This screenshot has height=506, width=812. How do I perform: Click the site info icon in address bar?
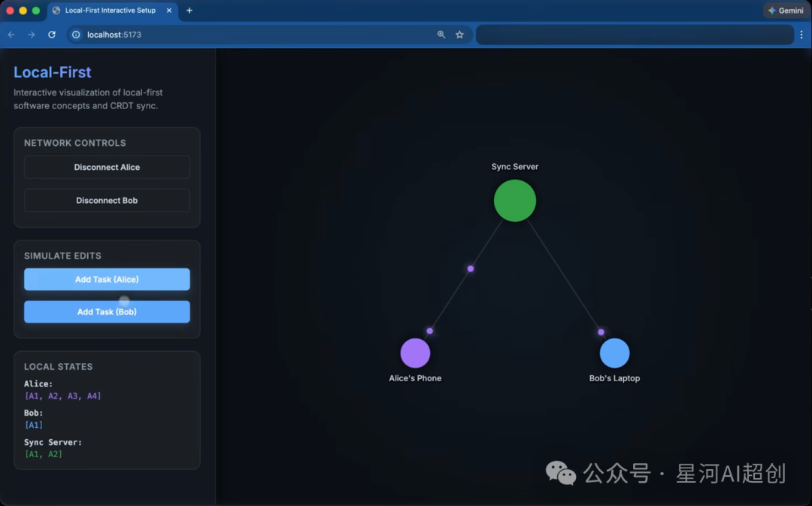(76, 35)
